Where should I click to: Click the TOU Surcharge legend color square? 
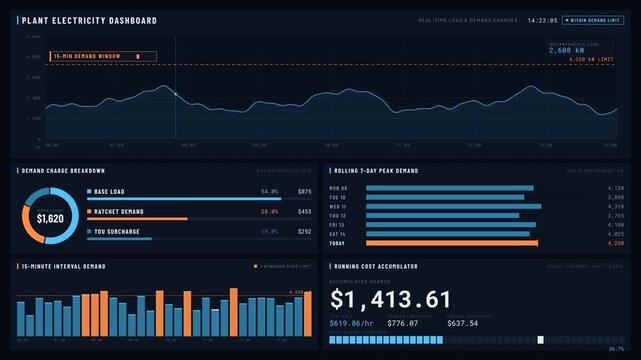pos(89,231)
